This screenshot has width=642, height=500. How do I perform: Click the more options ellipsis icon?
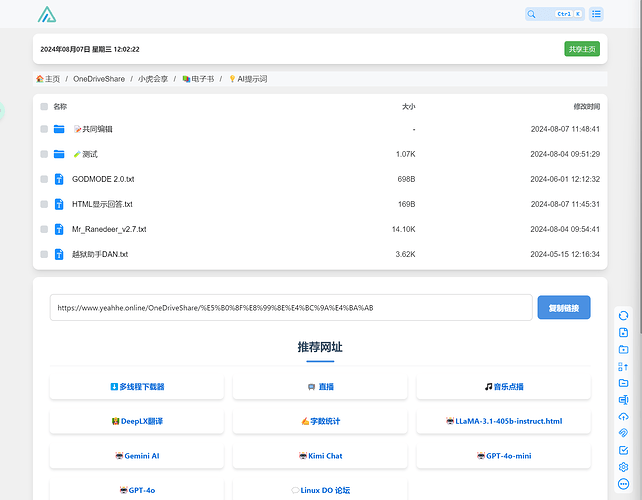pos(623,484)
